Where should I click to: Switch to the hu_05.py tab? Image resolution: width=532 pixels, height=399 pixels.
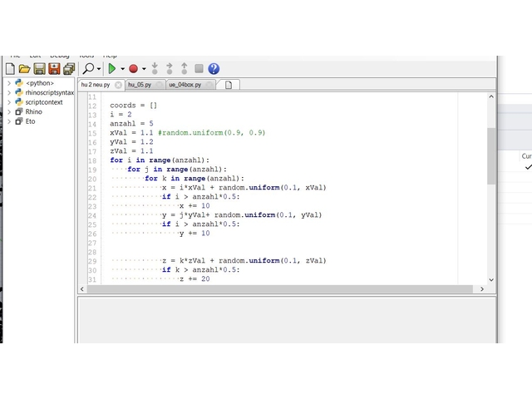140,85
